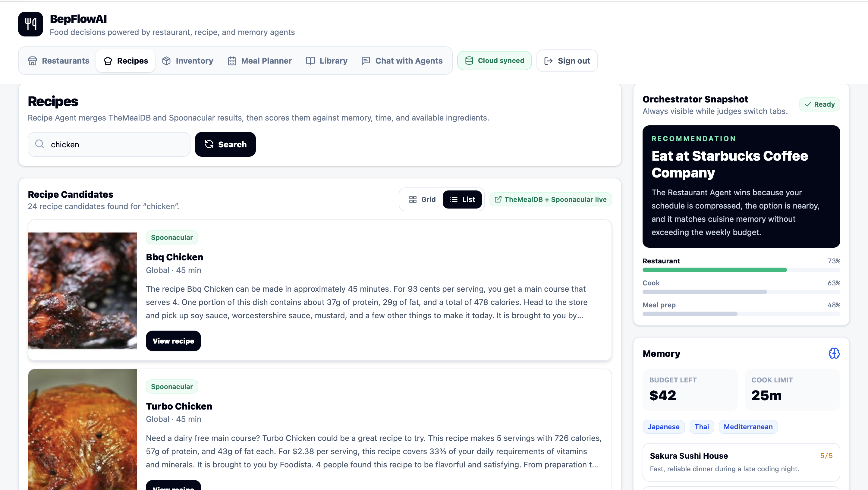This screenshot has width=868, height=490.
Task: Go to the Library tab
Action: tap(326, 61)
